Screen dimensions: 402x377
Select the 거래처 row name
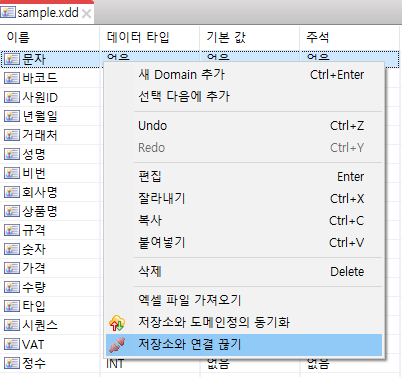(x=40, y=135)
